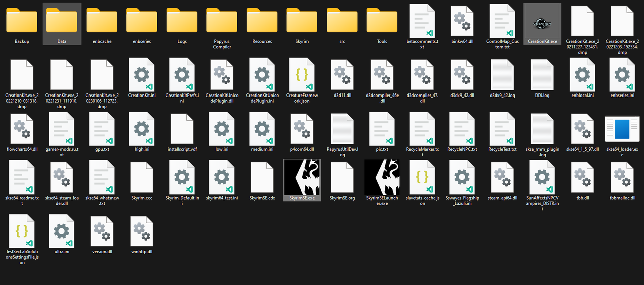
Task: Select the d3dx9_42.log file
Action: 502,74
